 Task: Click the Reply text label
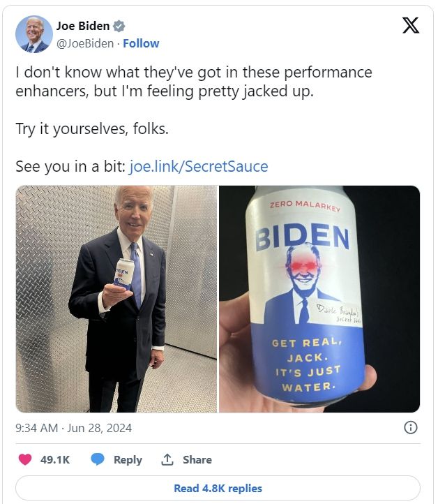(128, 459)
